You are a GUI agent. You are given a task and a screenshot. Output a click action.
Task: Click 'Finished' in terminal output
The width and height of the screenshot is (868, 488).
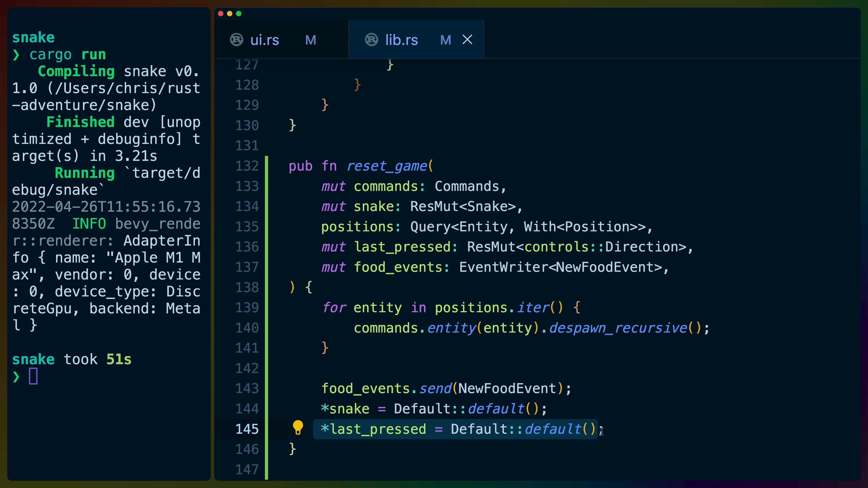pyautogui.click(x=81, y=122)
